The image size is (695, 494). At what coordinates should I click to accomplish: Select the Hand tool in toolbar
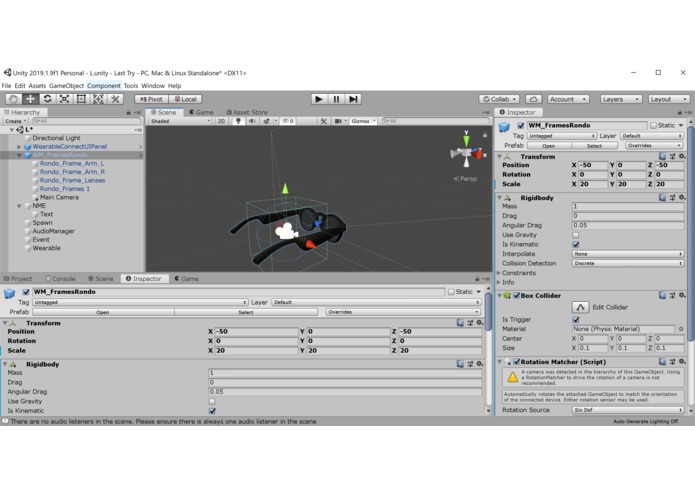coord(13,99)
